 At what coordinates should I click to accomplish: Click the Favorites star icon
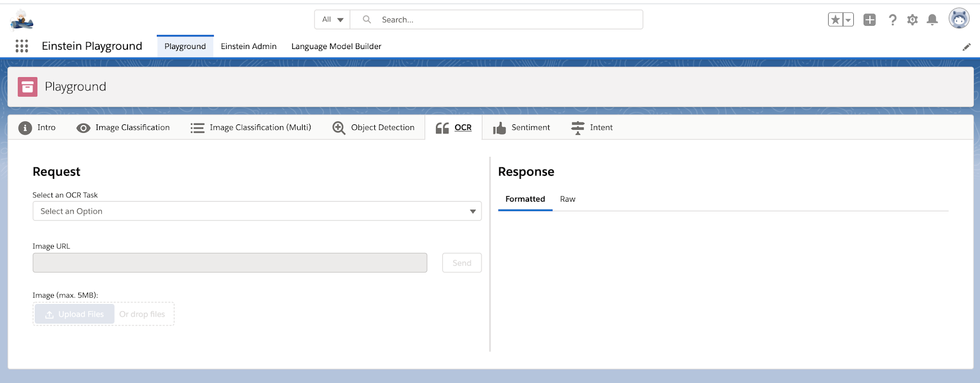click(835, 20)
